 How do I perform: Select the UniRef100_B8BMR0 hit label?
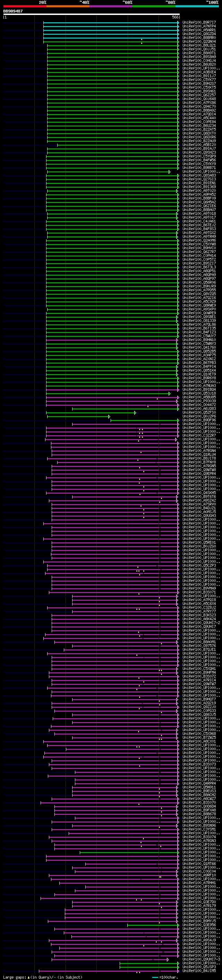click(x=199, y=38)
